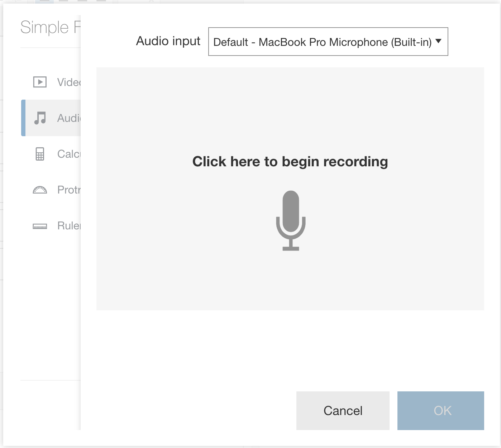Image resolution: width=501 pixels, height=448 pixels.
Task: Cancel the audio recording dialog
Action: (343, 411)
